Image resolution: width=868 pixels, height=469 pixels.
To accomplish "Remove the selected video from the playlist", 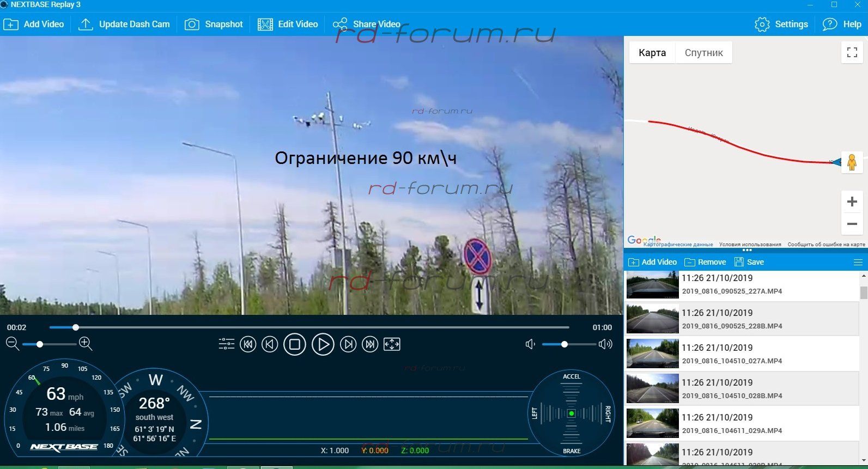I will point(705,262).
